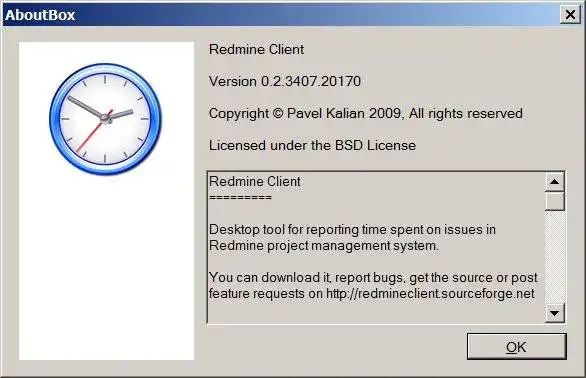Click the 'Redmine Client' product name label above the version
Image resolution: width=586 pixels, height=378 pixels.
(256, 49)
